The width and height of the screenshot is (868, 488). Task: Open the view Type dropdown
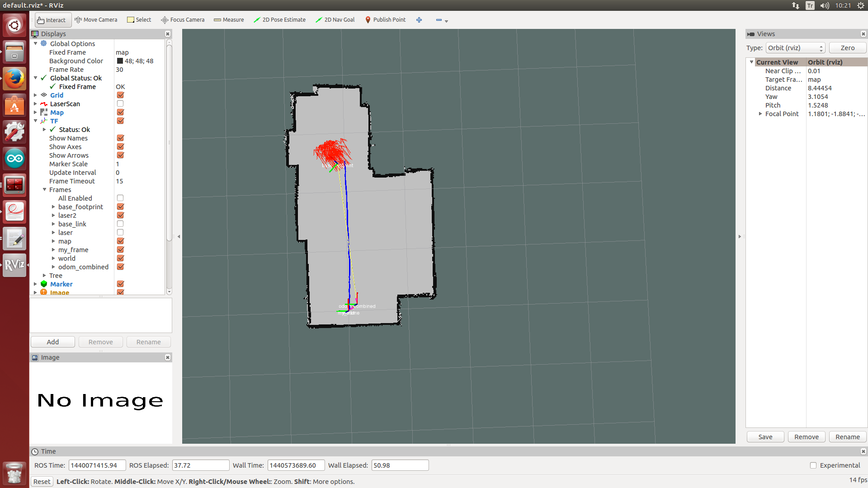coord(795,48)
